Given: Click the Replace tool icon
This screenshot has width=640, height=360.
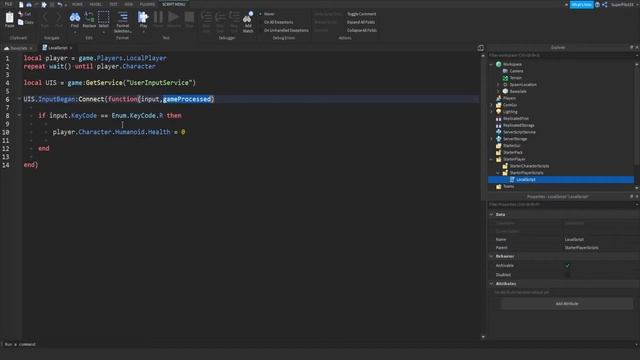Looking at the screenshot, I should tap(89, 17).
